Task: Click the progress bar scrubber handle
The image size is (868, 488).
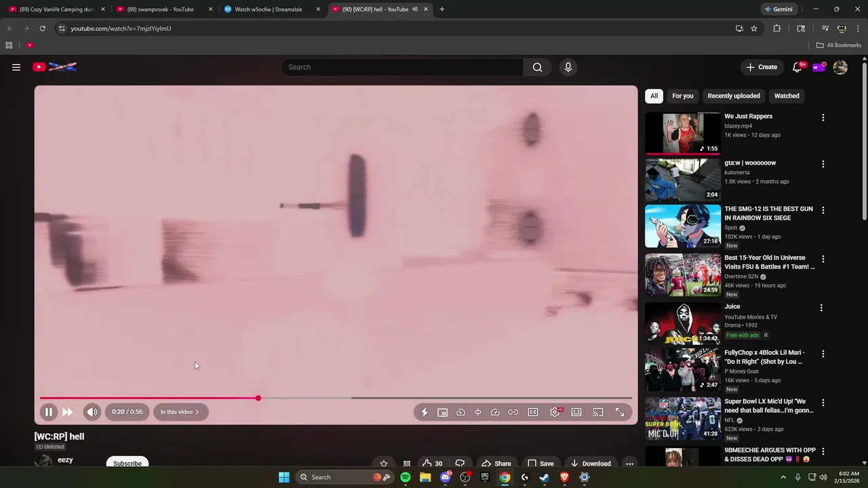Action: point(258,398)
